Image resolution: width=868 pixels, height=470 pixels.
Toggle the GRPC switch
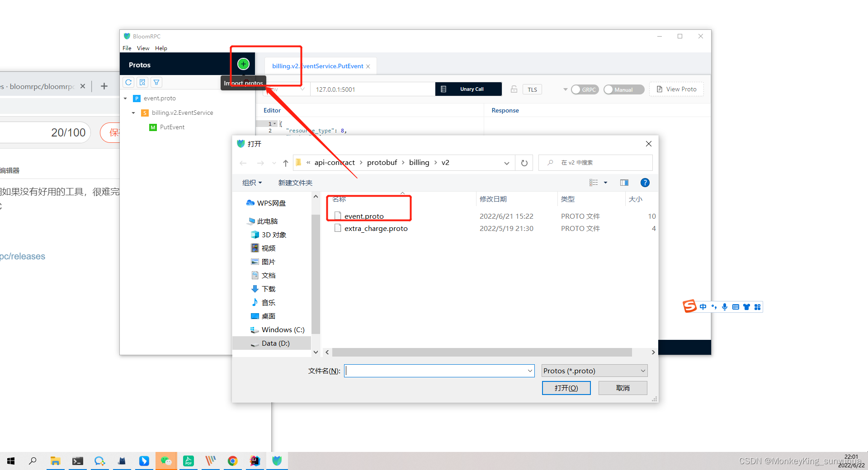(x=585, y=89)
